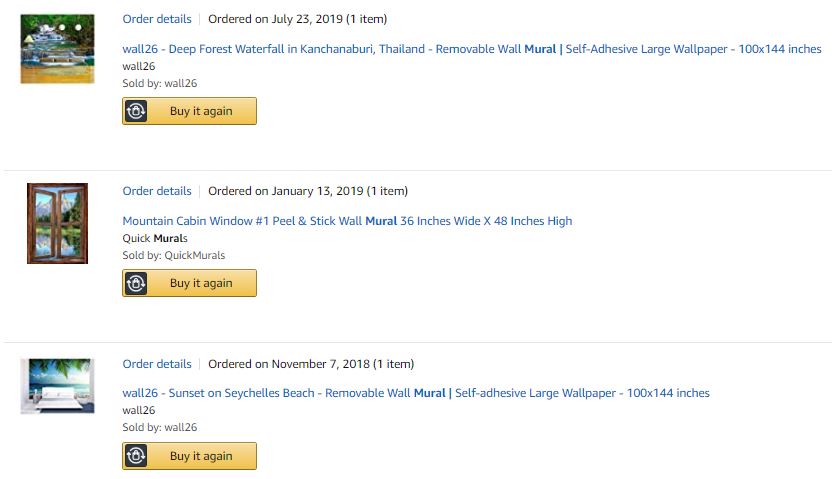This screenshot has width=839, height=479.
Task: Click the Sold by: QuickMurals seller line
Action: tap(173, 255)
